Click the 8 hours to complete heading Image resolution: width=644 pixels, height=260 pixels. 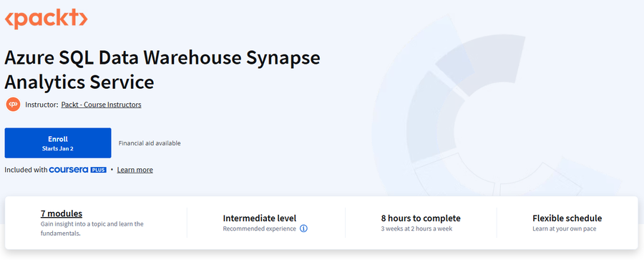421,218
